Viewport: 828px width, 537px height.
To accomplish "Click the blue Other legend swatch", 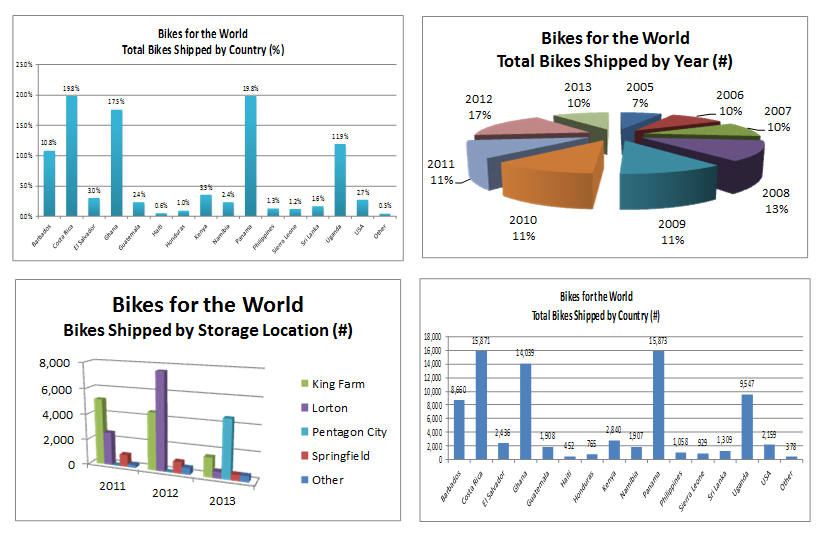I will [305, 480].
